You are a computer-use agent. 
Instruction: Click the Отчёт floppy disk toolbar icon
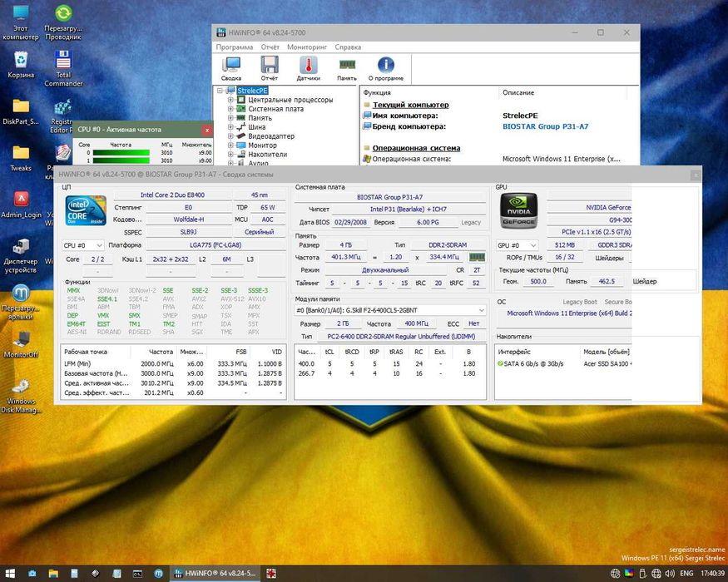270,69
